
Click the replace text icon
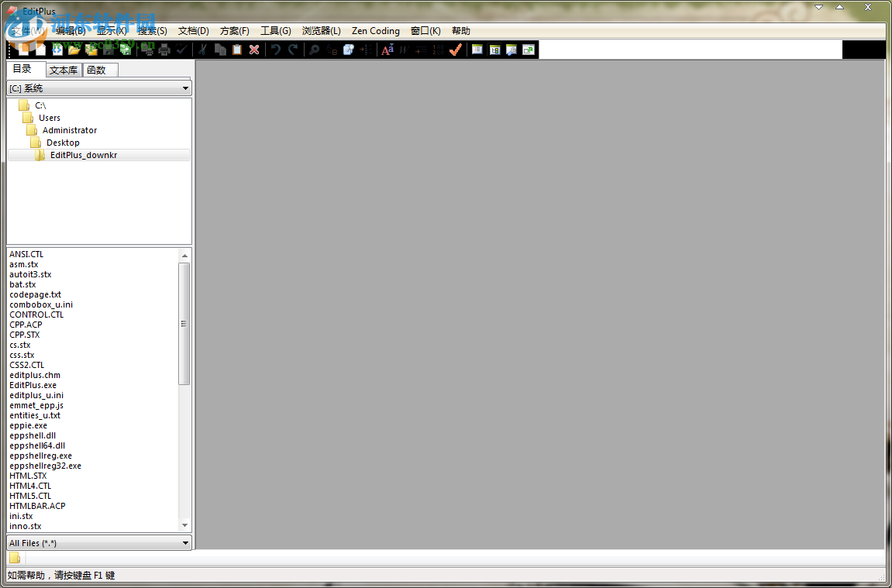pyautogui.click(x=332, y=50)
